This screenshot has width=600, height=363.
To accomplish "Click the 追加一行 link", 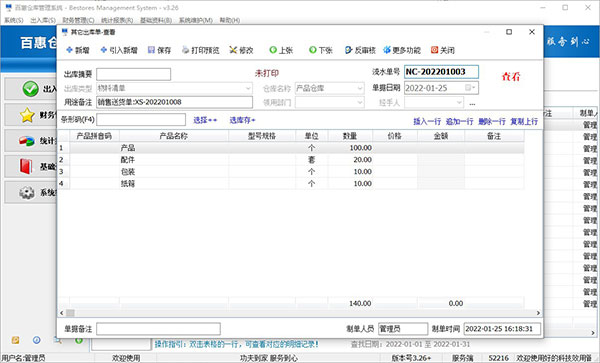I will [x=460, y=122].
